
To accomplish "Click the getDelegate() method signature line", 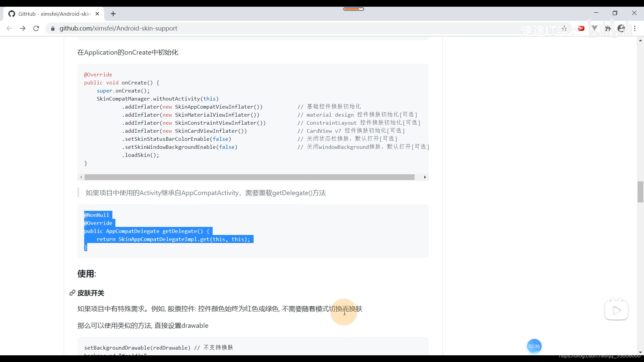I will (x=147, y=231).
